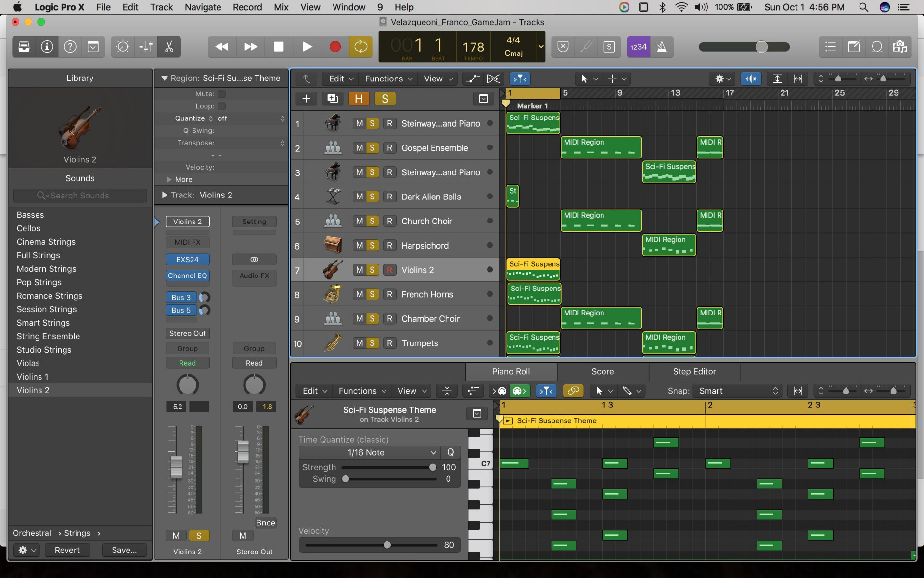924x578 pixels.
Task: Open Editors scissors icon
Action: point(169,47)
